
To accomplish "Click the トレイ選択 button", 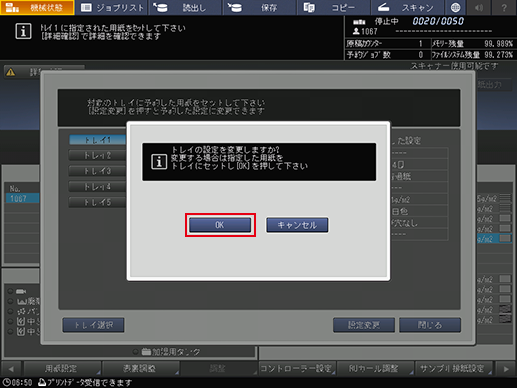I will (93, 325).
